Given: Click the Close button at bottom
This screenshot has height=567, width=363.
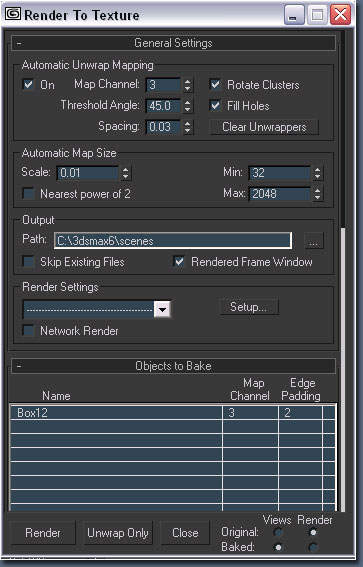Looking at the screenshot, I should click(x=185, y=533).
